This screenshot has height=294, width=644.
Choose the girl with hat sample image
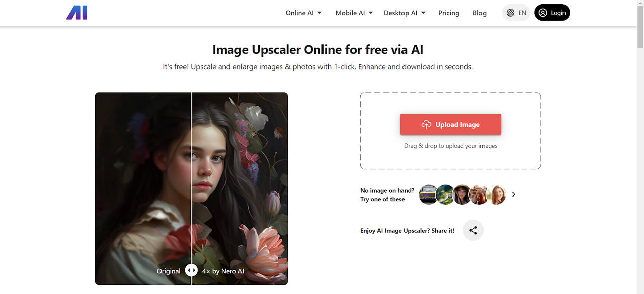pos(462,194)
